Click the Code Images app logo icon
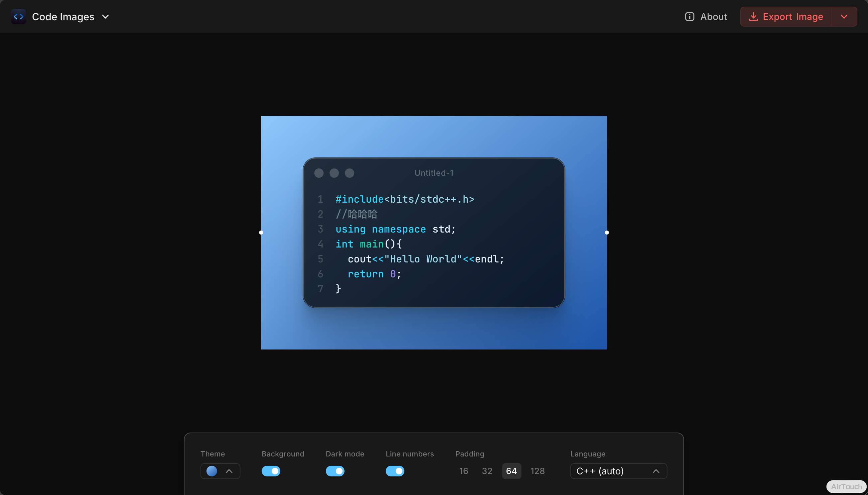Image resolution: width=868 pixels, height=495 pixels. point(18,17)
